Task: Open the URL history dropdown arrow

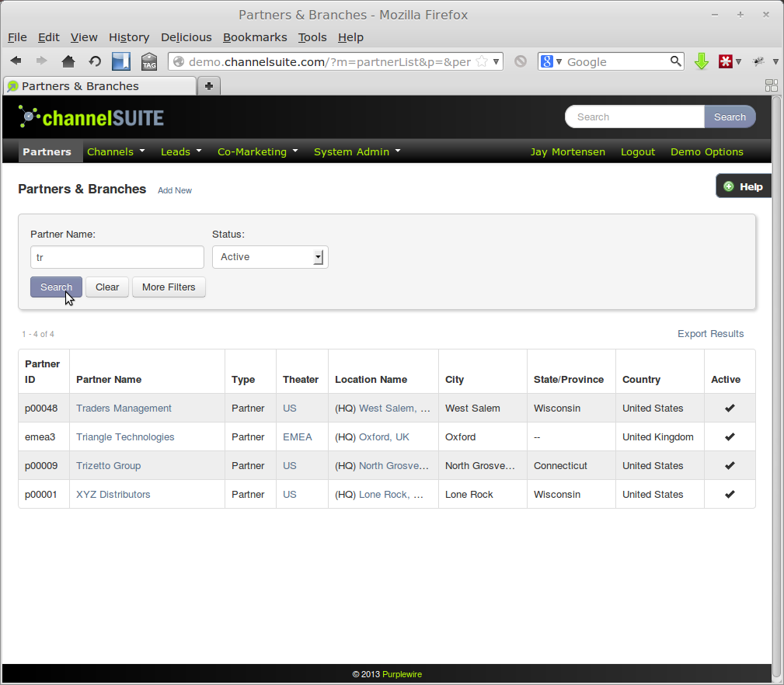Action: point(496,61)
